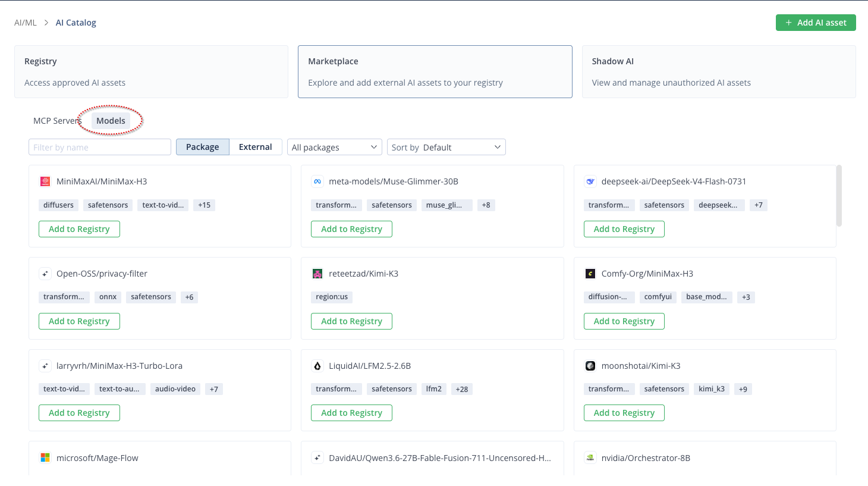Add MiniMaxAI/MiniMax-H3 to Registry
The height and width of the screenshot is (486, 868).
79,229
